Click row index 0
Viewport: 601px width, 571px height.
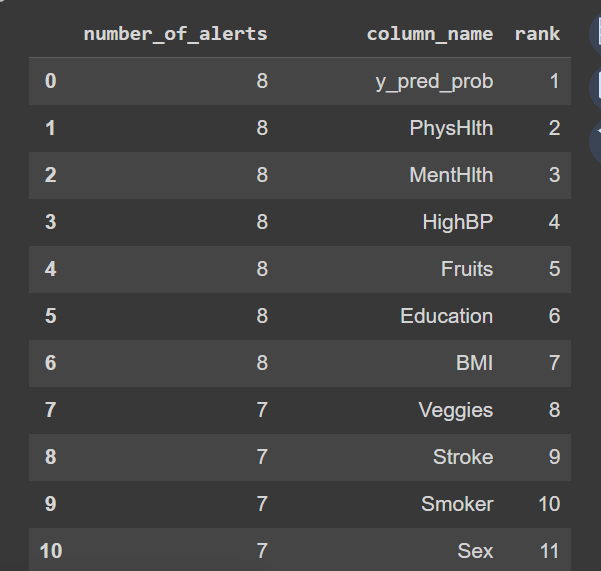pos(50,81)
